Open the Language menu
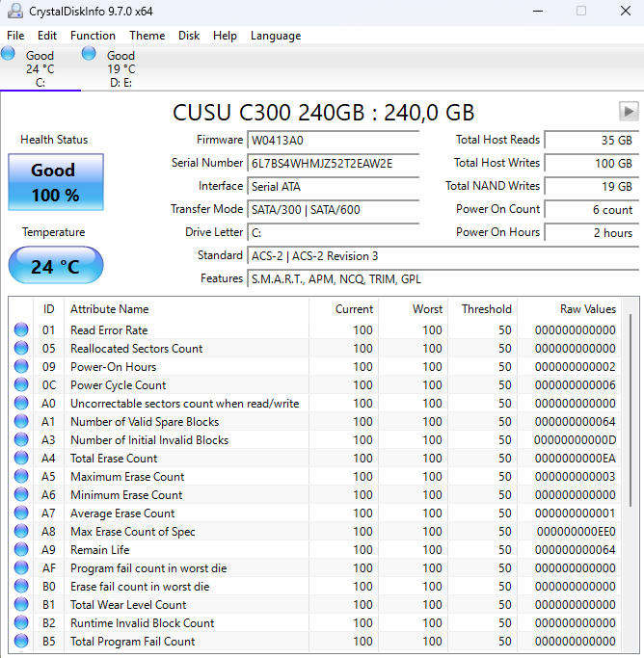The height and width of the screenshot is (658, 644). click(275, 36)
